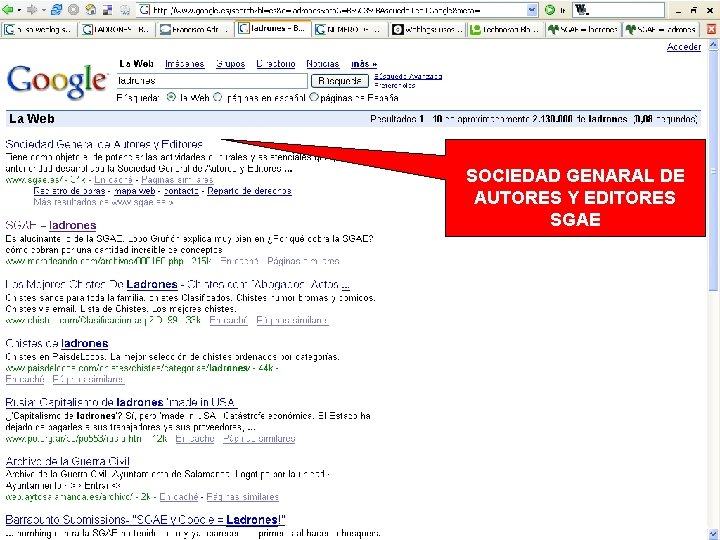Open 'Sociedad General de Autores y Editores' result
Viewport: 720px width, 540px height.
(x=104, y=144)
